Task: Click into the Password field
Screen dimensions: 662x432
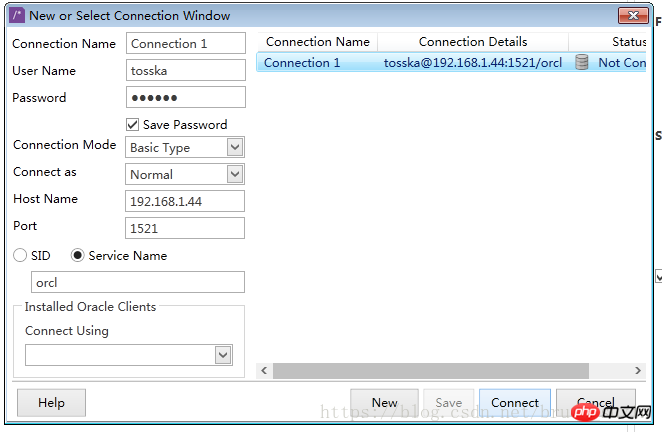Action: (186, 97)
